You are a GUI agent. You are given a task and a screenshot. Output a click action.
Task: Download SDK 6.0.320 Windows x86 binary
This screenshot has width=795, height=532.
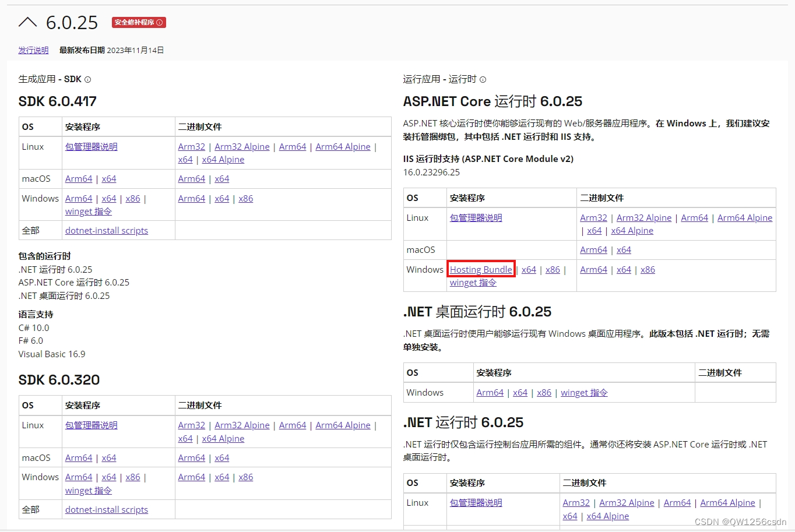coord(246,477)
